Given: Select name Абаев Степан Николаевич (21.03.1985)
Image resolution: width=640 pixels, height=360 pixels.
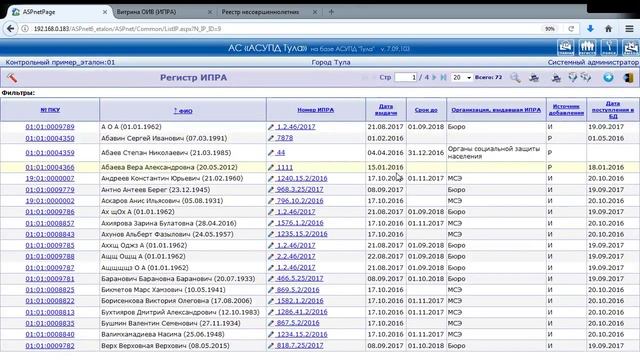Looking at the screenshot, I should 166,153.
